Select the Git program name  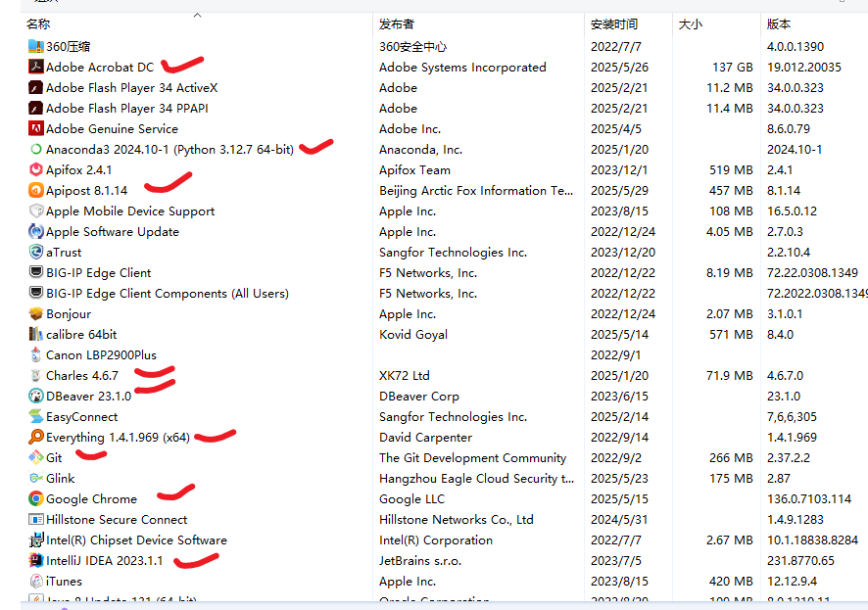pyautogui.click(x=54, y=457)
